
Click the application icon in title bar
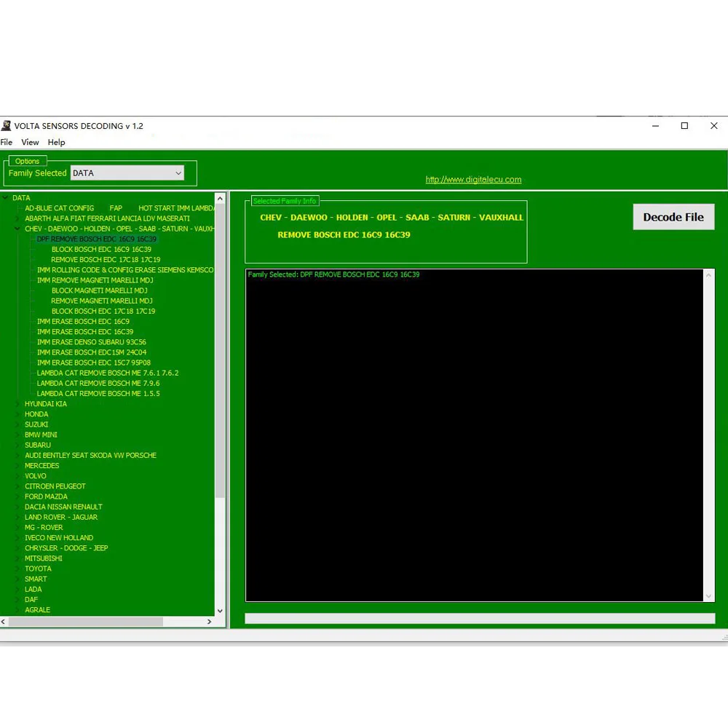pyautogui.click(x=6, y=126)
